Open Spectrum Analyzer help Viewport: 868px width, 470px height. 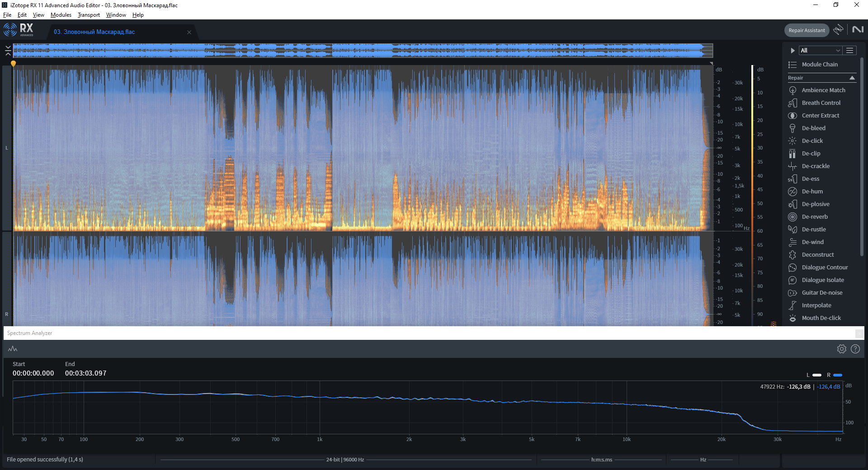(x=855, y=349)
